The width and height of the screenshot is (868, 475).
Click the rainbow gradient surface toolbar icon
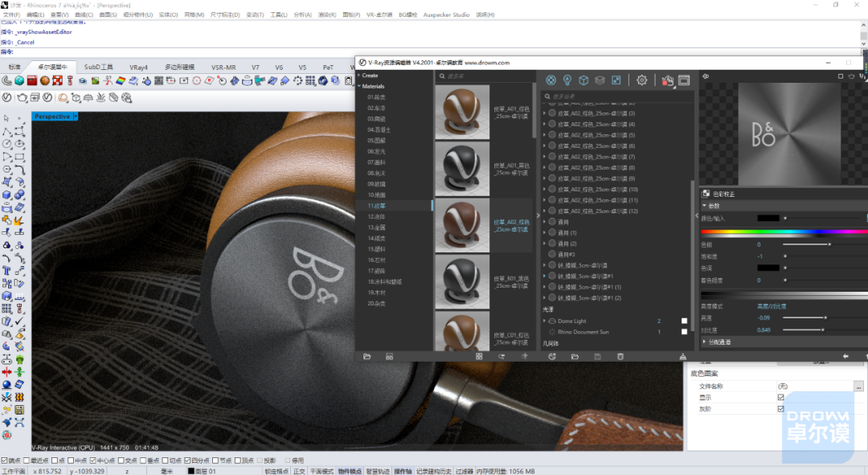pyautogui.click(x=121, y=81)
